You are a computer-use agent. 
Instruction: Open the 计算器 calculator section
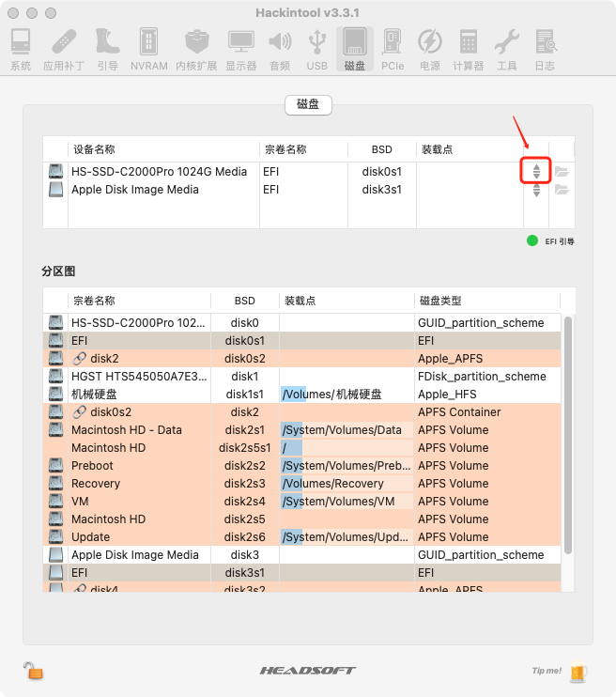[468, 49]
